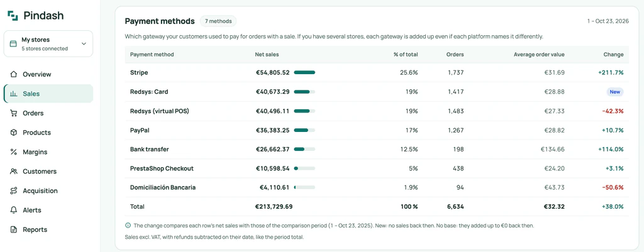Click the Acquisition icon in sidebar
This screenshot has height=252, width=644.
click(x=14, y=191)
